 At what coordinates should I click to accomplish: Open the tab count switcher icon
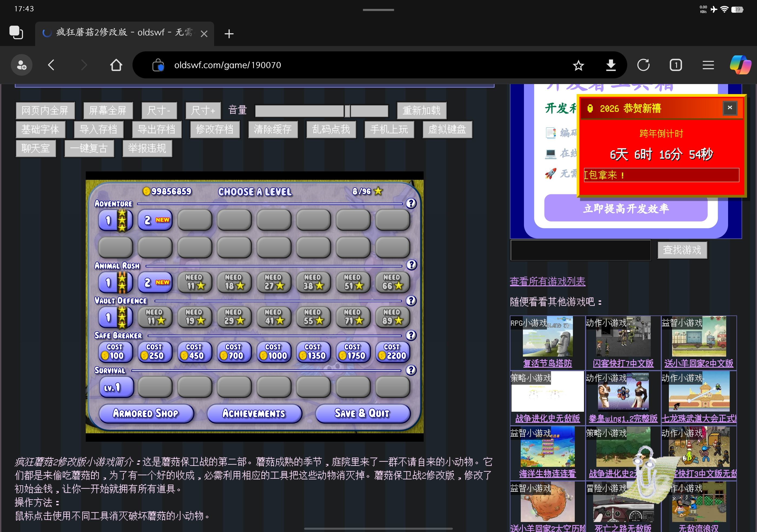click(x=676, y=65)
